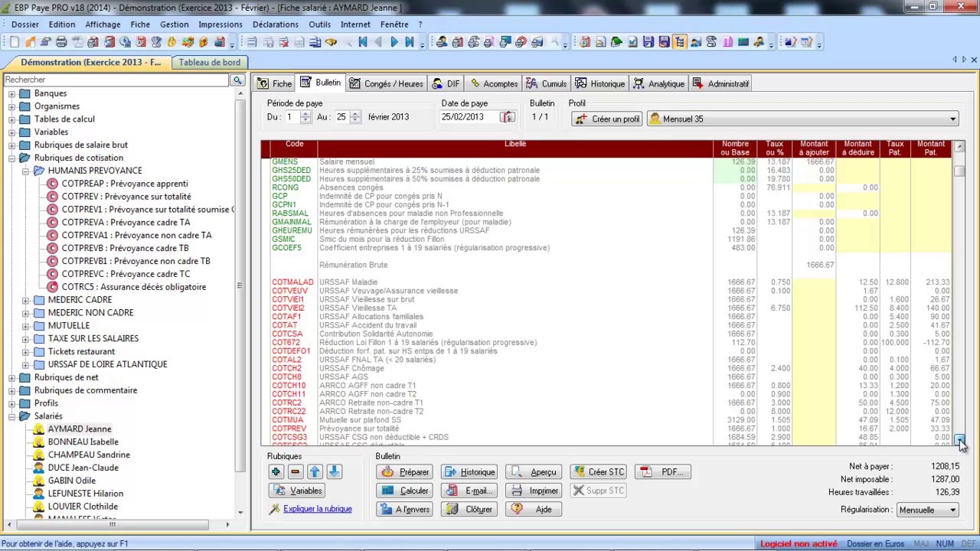Open the Régularisation Mensuelle dropdown
Screen dimensions: 980x551
click(x=953, y=510)
